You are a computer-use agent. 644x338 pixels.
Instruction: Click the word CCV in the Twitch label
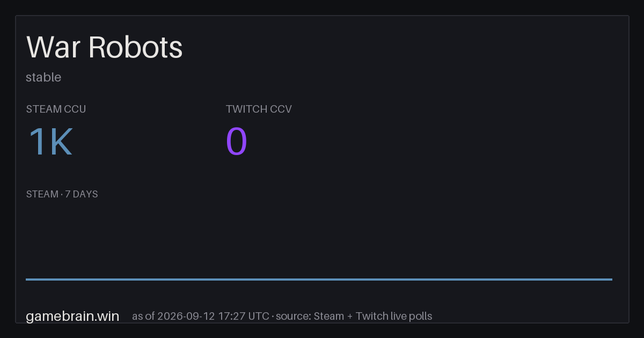tap(281, 109)
